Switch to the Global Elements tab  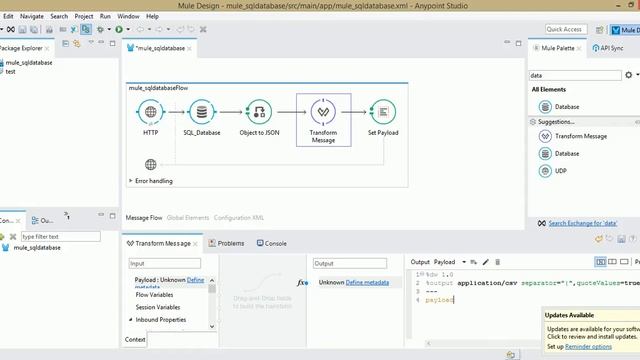tap(188, 218)
